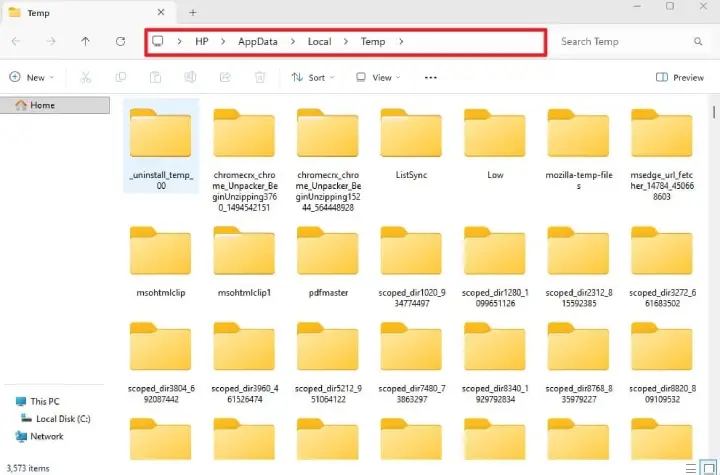Screen dimensions: 720x475
Task: Select the scoped_dir5212 folder
Action: coord(328,363)
